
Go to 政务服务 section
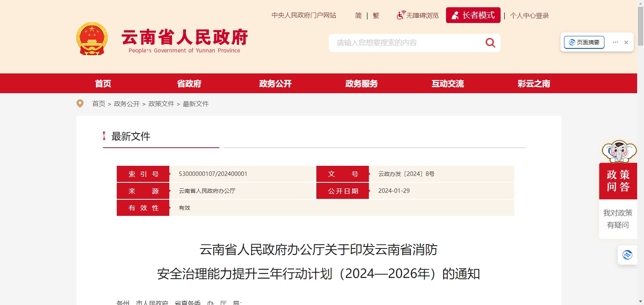click(362, 84)
